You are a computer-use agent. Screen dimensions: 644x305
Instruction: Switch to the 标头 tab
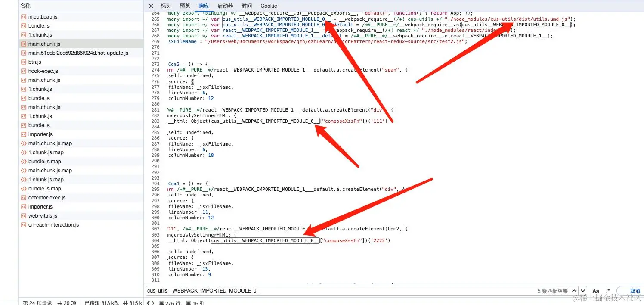(166, 6)
